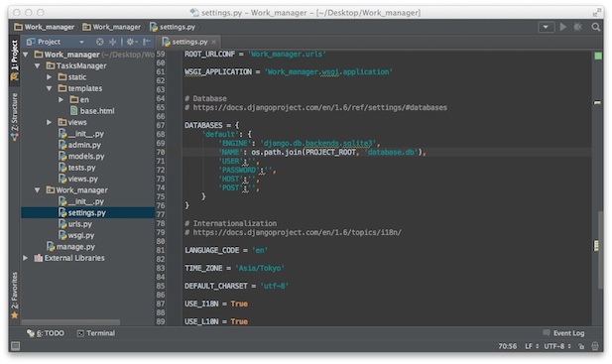Click green inspection status indicator
Viewport: 612px width, 364px height.
coord(597,57)
